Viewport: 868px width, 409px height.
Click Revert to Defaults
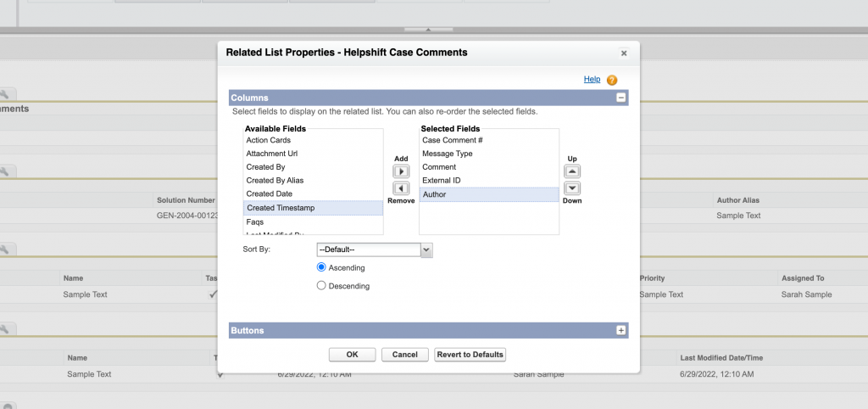pyautogui.click(x=470, y=354)
